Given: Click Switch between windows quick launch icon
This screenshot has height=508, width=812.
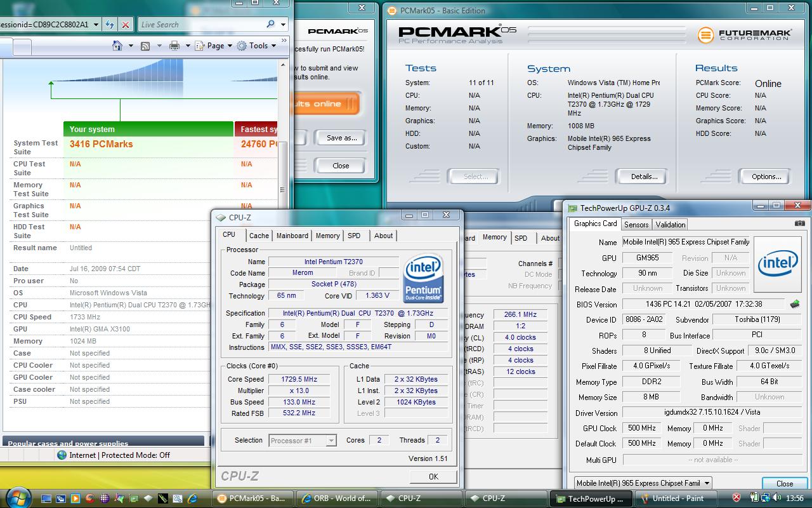Looking at the screenshot, I should [x=61, y=498].
